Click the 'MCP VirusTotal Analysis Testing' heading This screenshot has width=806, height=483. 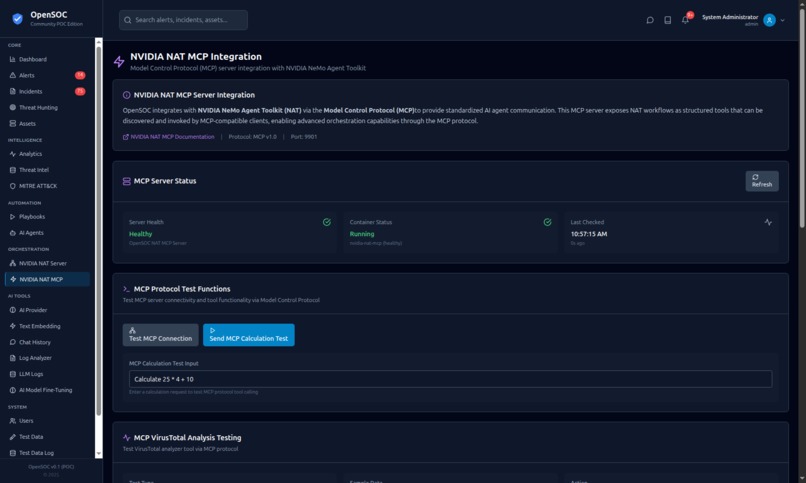(x=187, y=438)
